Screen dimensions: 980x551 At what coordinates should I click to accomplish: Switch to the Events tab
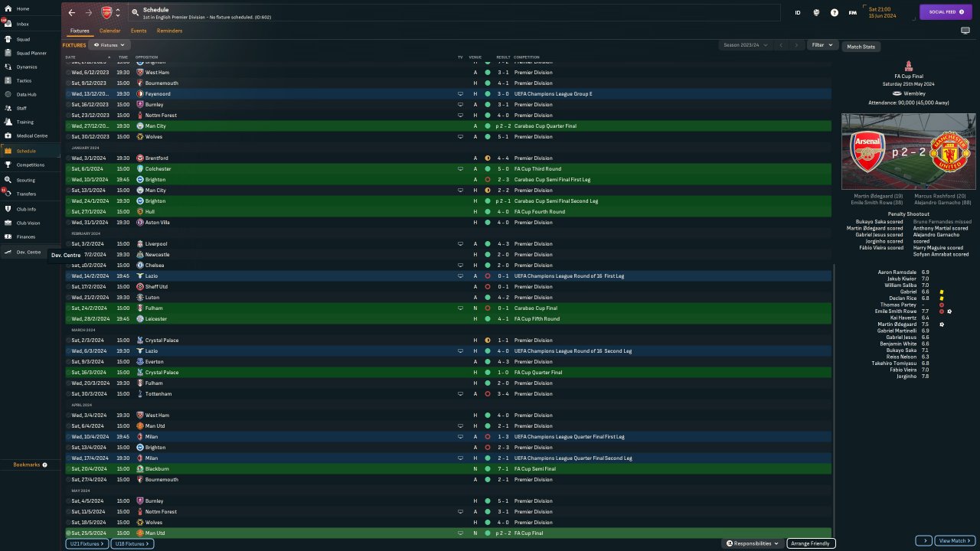[139, 31]
